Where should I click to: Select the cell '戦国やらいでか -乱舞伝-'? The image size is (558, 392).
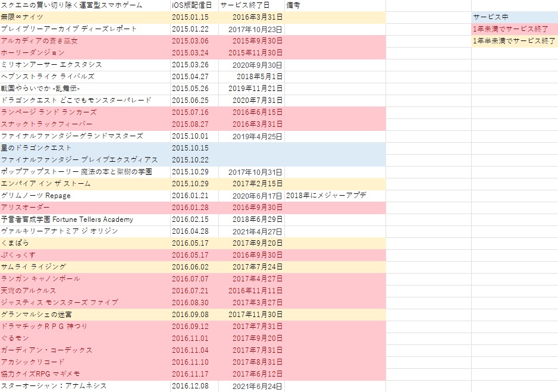click(85, 89)
